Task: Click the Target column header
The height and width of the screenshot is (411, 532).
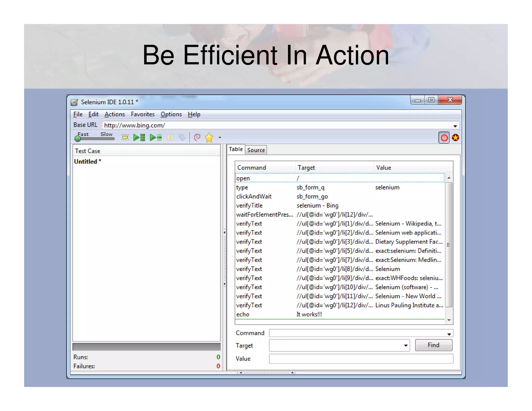Action: (335, 168)
